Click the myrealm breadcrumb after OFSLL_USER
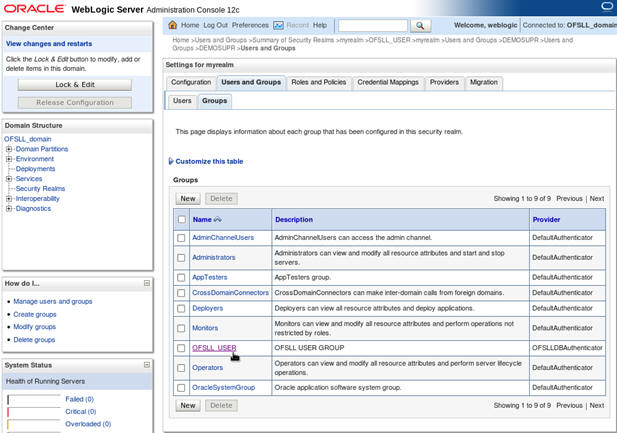 pyautogui.click(x=428, y=40)
